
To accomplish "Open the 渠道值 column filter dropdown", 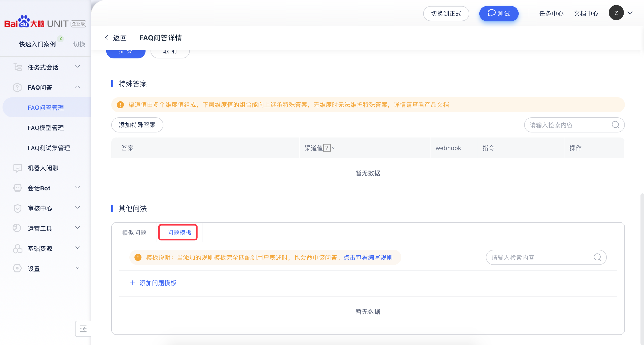I will [x=334, y=148].
